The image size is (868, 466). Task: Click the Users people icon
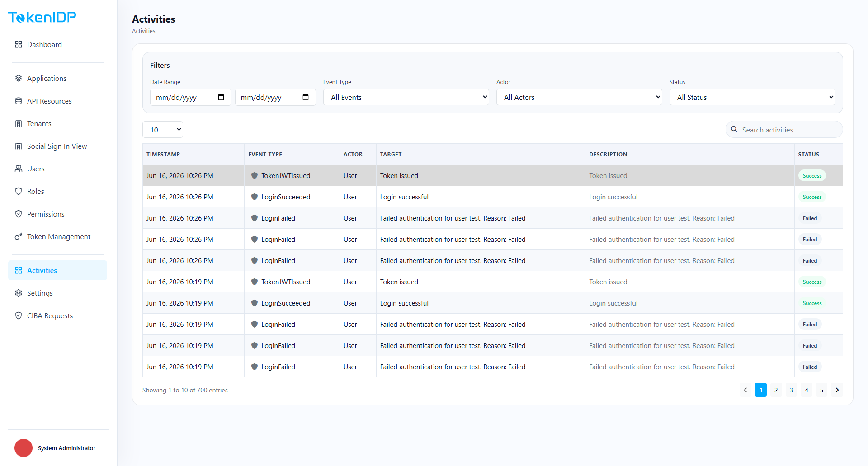(19, 169)
